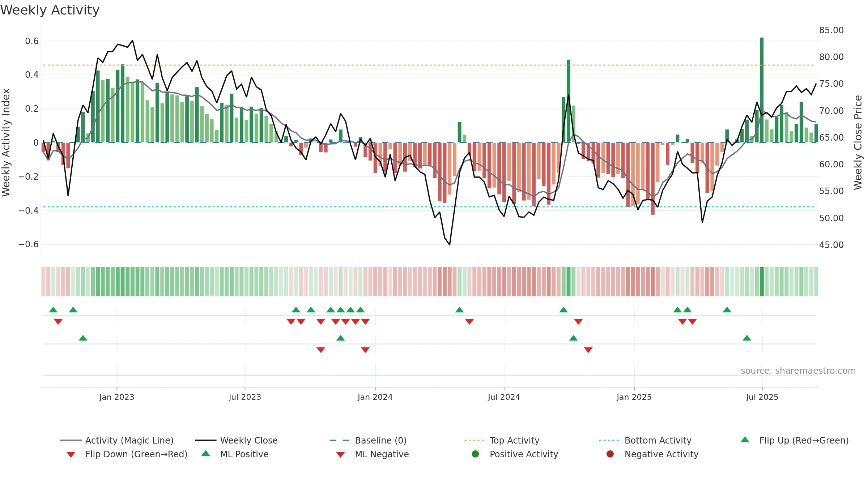Click the 0.6 activity axis tick
868x488 pixels.
pyautogui.click(x=32, y=41)
